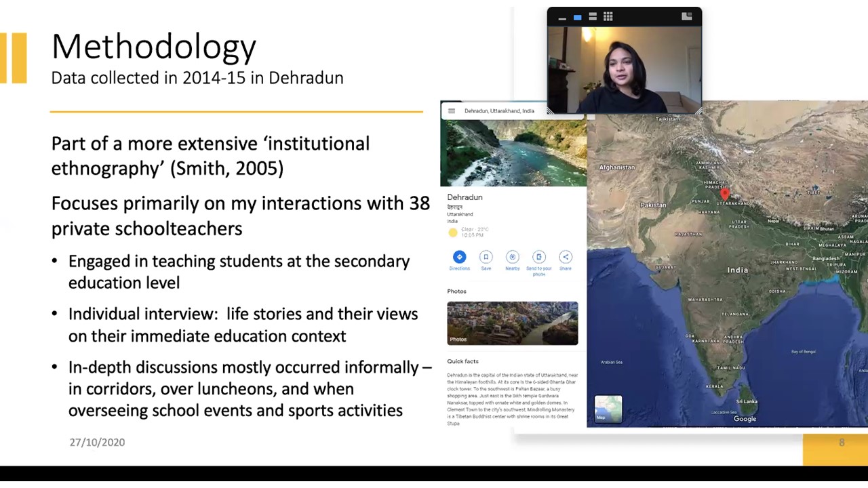
Task: Click the subtitle "Data collected in 2014-15 in Dehradun"
Action: [x=197, y=78]
